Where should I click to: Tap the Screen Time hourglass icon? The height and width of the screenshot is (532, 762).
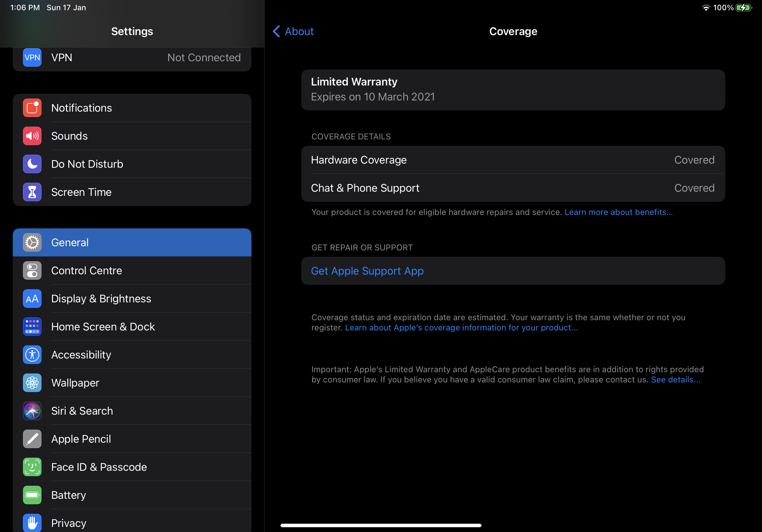point(32,192)
